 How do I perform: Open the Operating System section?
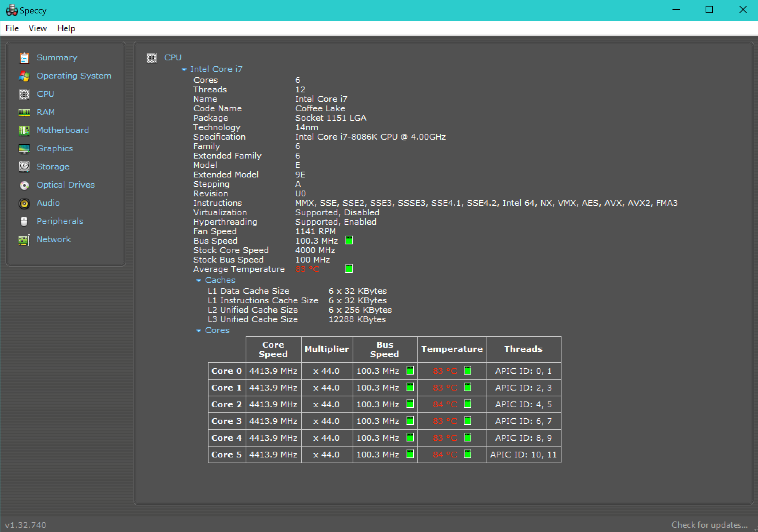(x=74, y=76)
